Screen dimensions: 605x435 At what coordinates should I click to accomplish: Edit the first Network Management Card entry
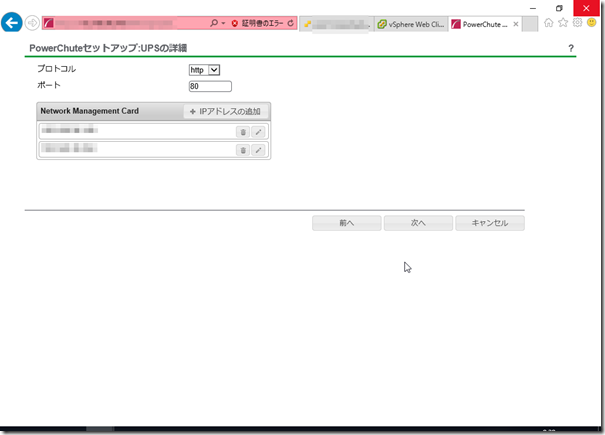[x=258, y=131]
